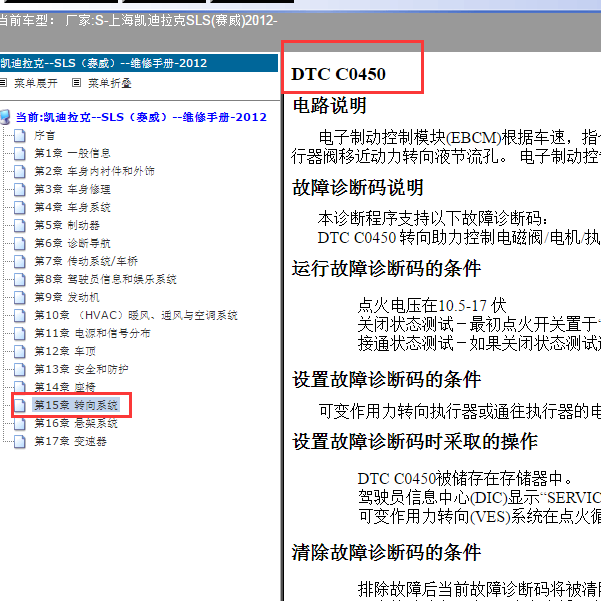Click the 故障诊断码说明 heading
The width and height of the screenshot is (601, 601).
[358, 188]
